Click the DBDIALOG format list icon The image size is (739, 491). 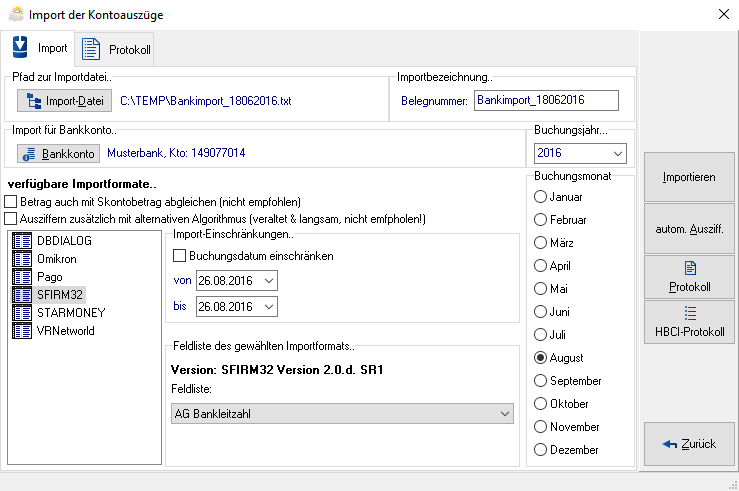click(22, 241)
